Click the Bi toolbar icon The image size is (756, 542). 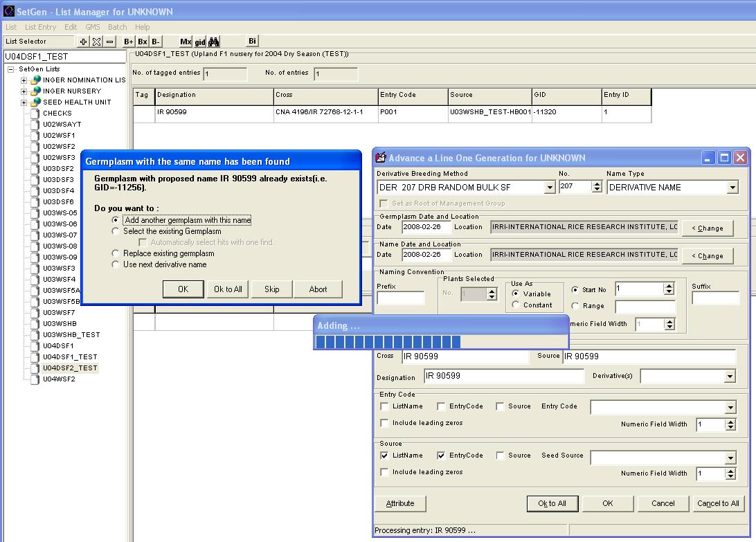[x=252, y=41]
